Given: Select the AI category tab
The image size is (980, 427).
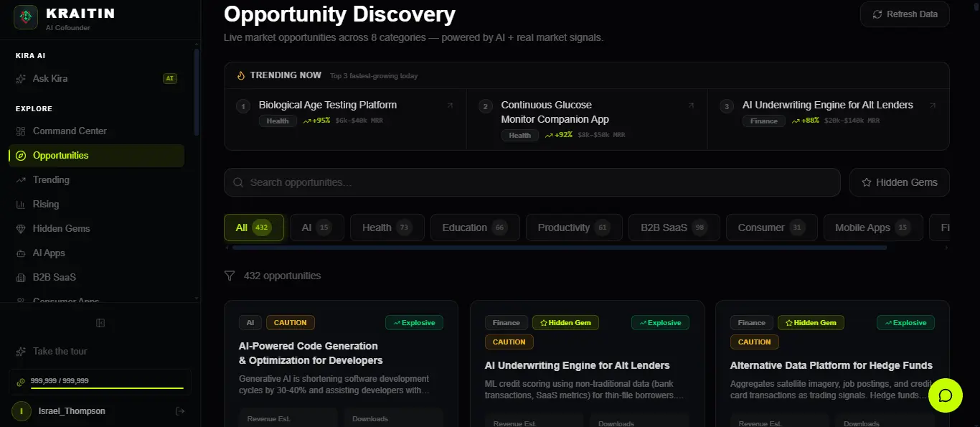Looking at the screenshot, I should pos(317,227).
